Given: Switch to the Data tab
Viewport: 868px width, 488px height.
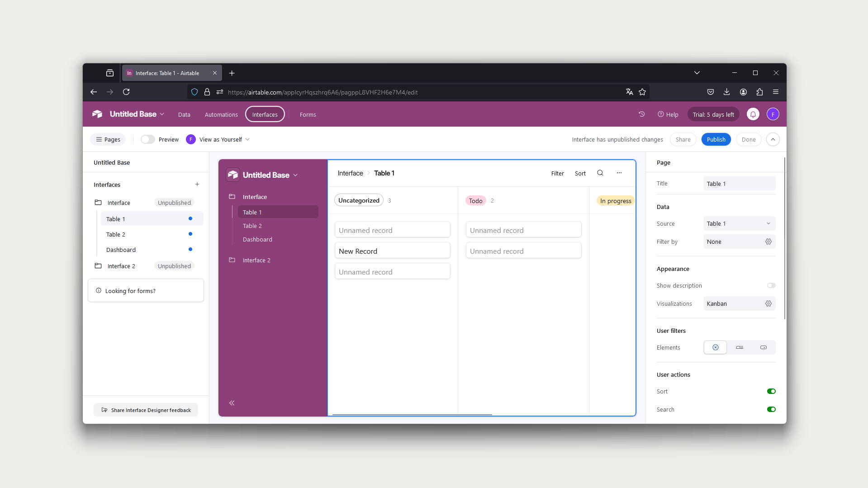Looking at the screenshot, I should click(x=184, y=114).
